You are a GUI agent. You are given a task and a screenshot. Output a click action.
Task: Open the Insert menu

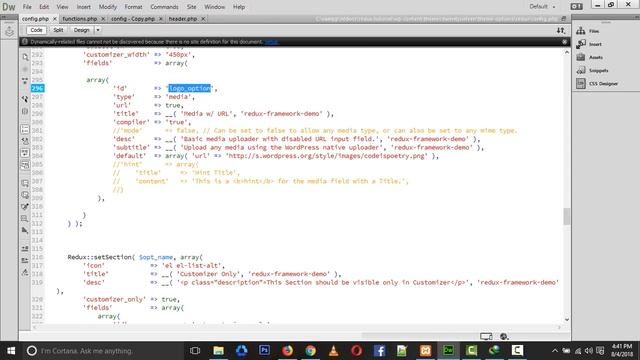(84, 7)
